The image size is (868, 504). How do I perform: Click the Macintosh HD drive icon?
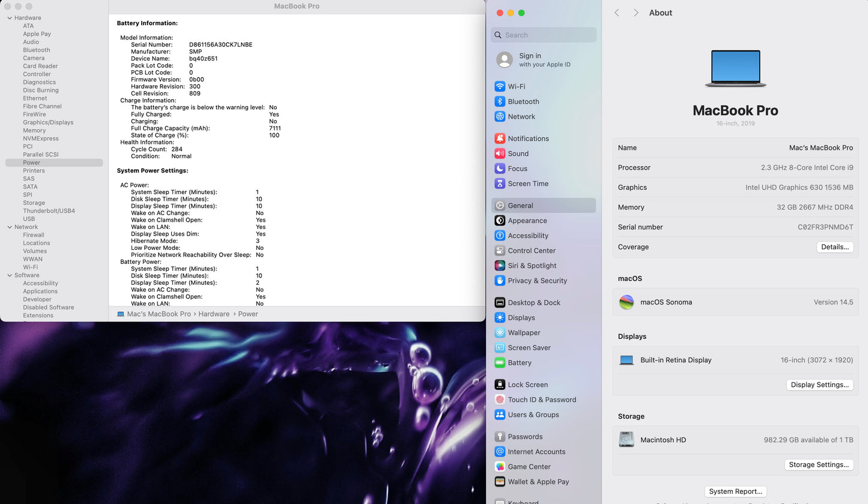coord(627,440)
